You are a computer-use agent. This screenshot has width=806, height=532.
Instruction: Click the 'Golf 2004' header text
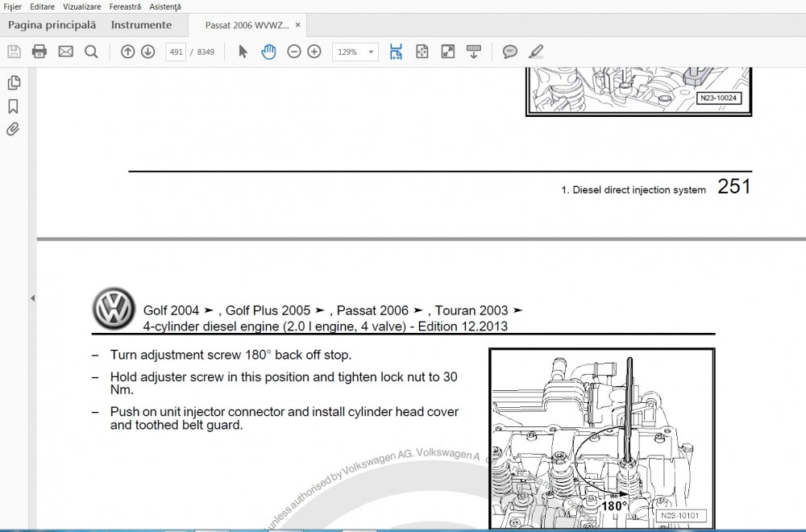point(171,310)
